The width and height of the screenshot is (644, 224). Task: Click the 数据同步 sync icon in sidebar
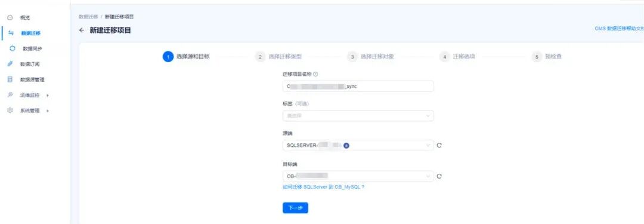coord(13,48)
